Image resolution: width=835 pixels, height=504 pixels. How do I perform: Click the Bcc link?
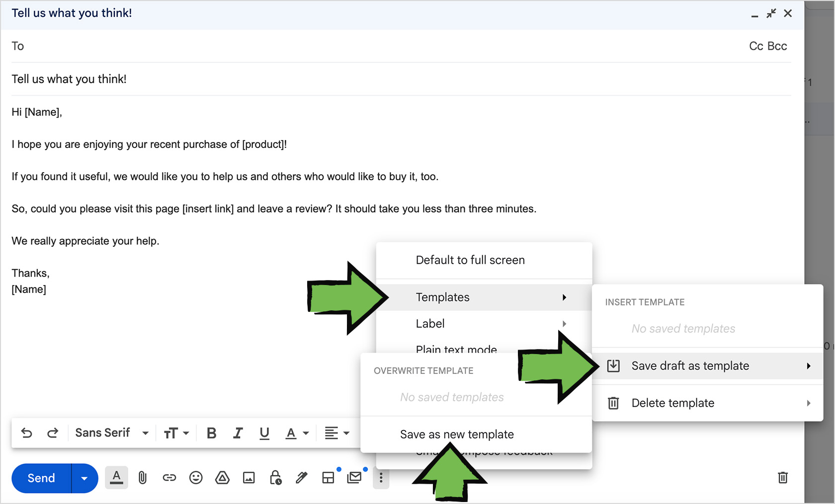(777, 46)
